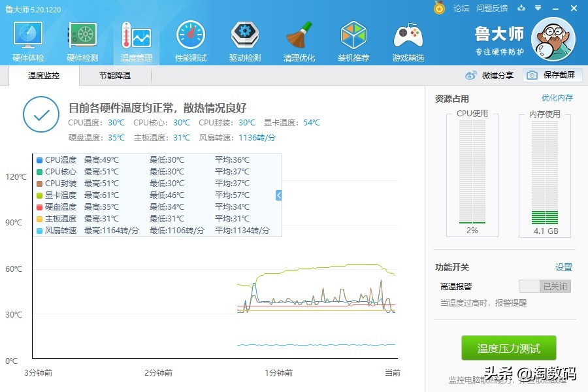Open the 设置 settings link
This screenshot has height=392, width=588.
point(563,267)
